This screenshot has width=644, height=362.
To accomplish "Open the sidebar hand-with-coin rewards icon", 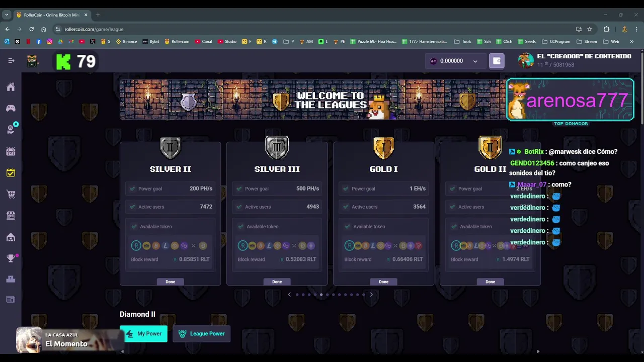I will click(x=11, y=130).
